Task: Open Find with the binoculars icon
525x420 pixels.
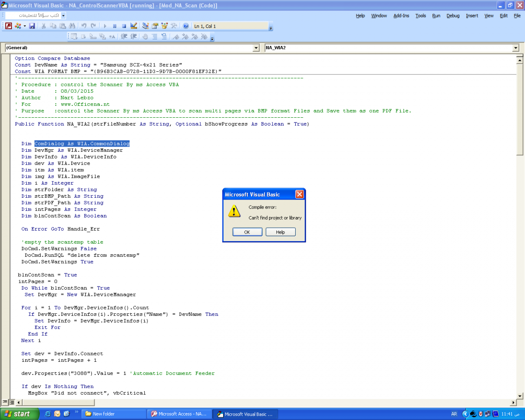Action: (73, 26)
